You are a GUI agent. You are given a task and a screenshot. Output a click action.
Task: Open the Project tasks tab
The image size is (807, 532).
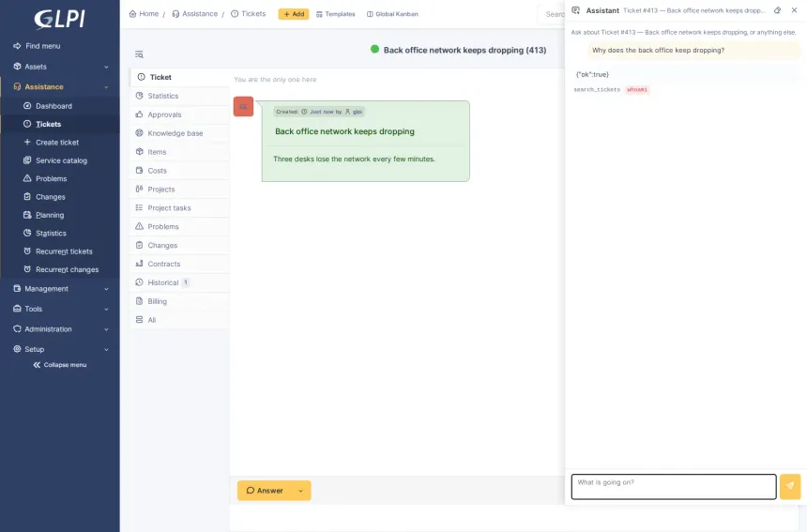(x=179, y=208)
